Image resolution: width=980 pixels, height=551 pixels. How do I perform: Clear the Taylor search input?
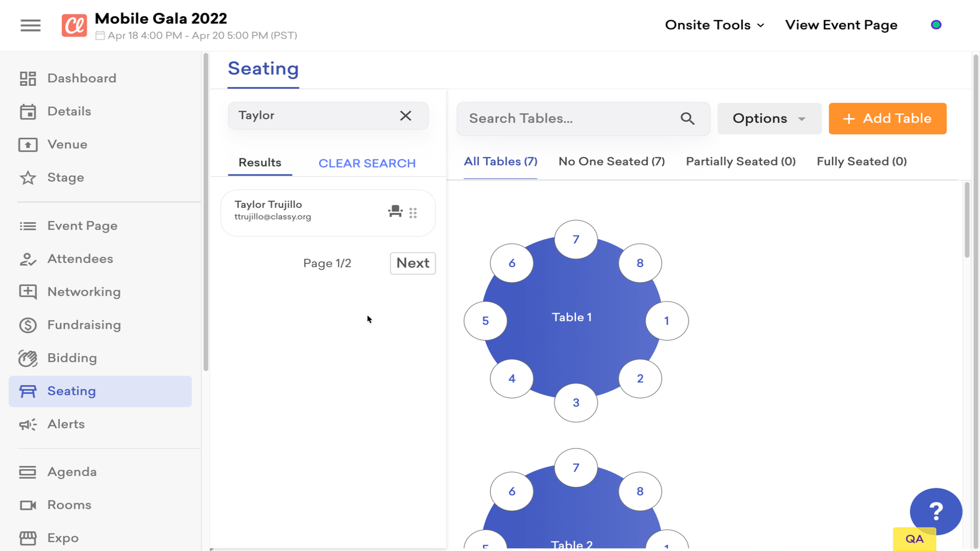[405, 116]
